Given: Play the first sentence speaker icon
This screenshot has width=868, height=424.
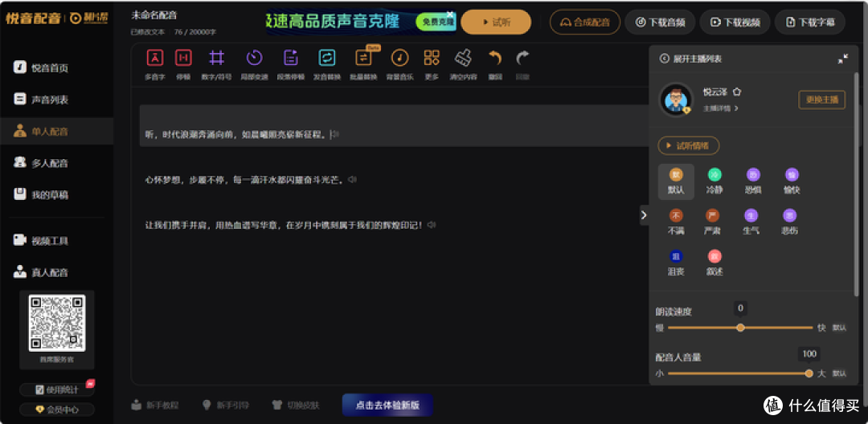Looking at the screenshot, I should tap(335, 134).
